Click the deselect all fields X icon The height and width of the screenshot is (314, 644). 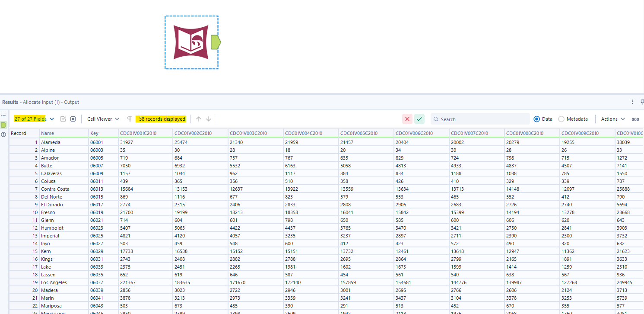[73, 119]
